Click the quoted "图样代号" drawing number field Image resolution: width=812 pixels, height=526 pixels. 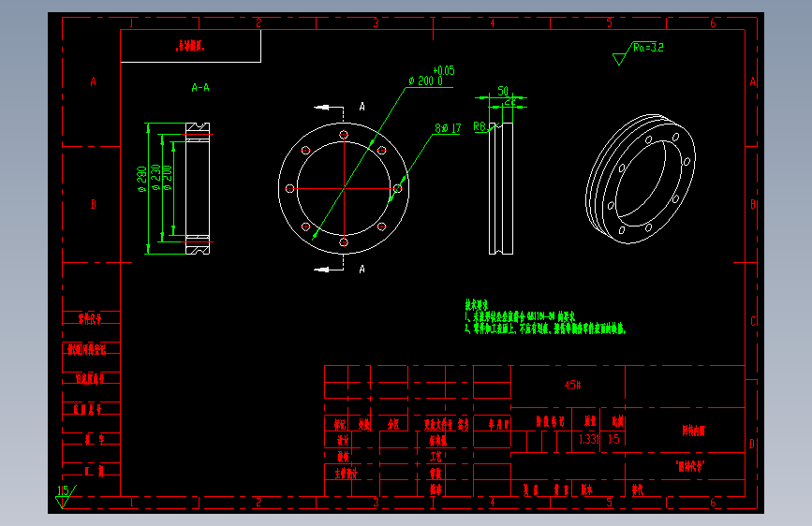point(690,466)
